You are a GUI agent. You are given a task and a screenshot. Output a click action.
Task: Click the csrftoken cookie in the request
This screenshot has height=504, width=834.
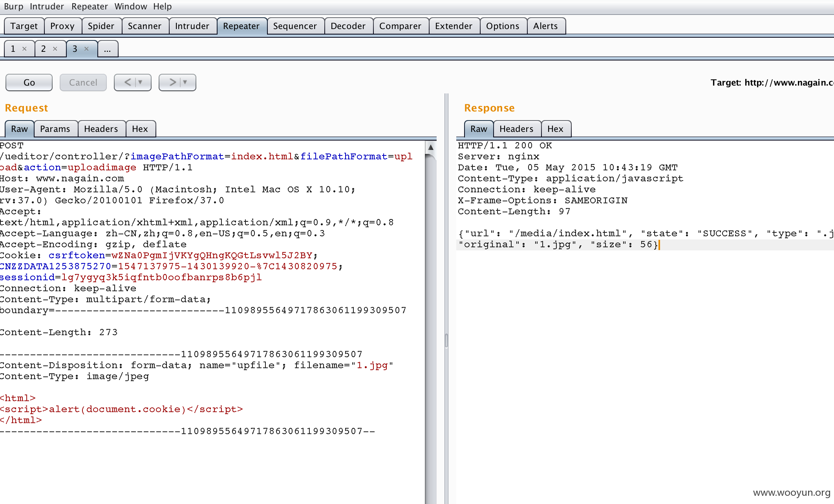[180, 255]
